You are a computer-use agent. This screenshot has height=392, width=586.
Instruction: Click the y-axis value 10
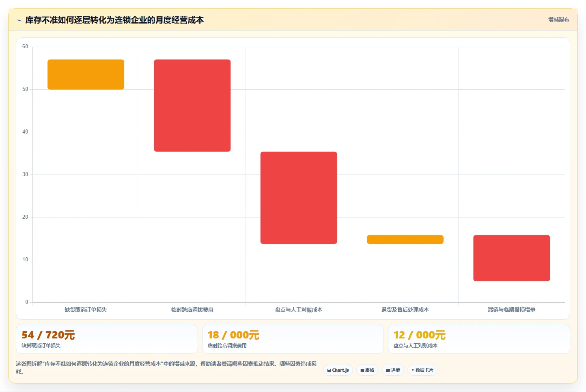click(25, 260)
